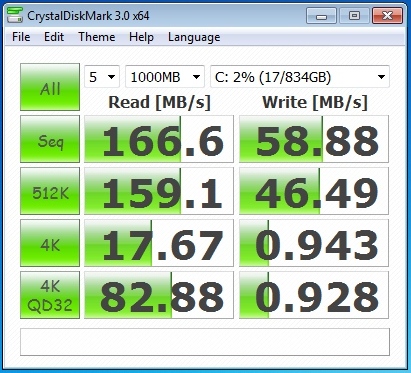Run all benchmarks with the All button
Image resolution: width=411 pixels, height=373 pixels.
click(x=50, y=87)
